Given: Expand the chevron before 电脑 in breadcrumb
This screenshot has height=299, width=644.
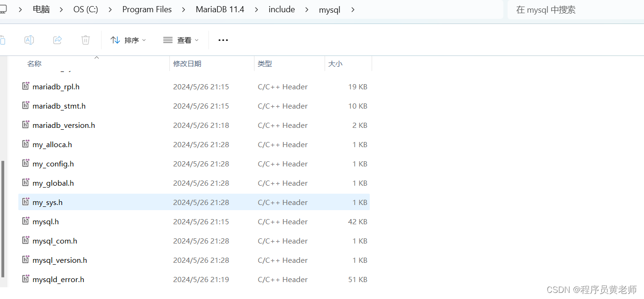Looking at the screenshot, I should pyautogui.click(x=20, y=9).
